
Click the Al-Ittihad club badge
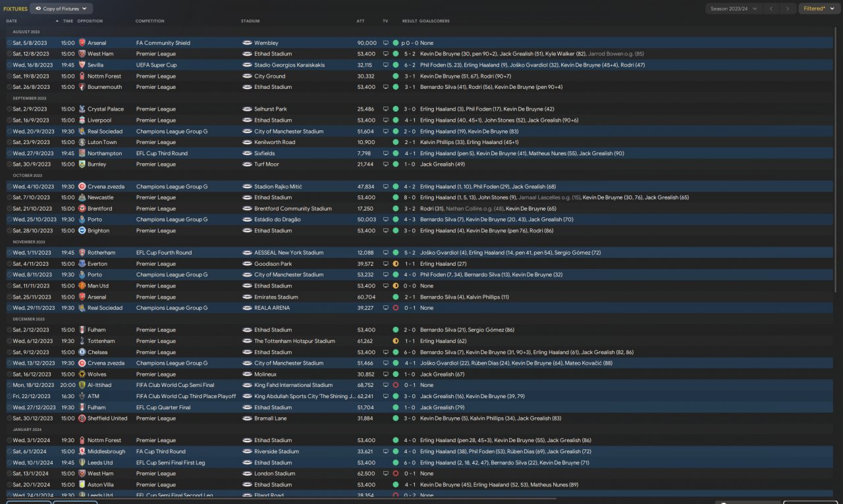[x=82, y=386]
